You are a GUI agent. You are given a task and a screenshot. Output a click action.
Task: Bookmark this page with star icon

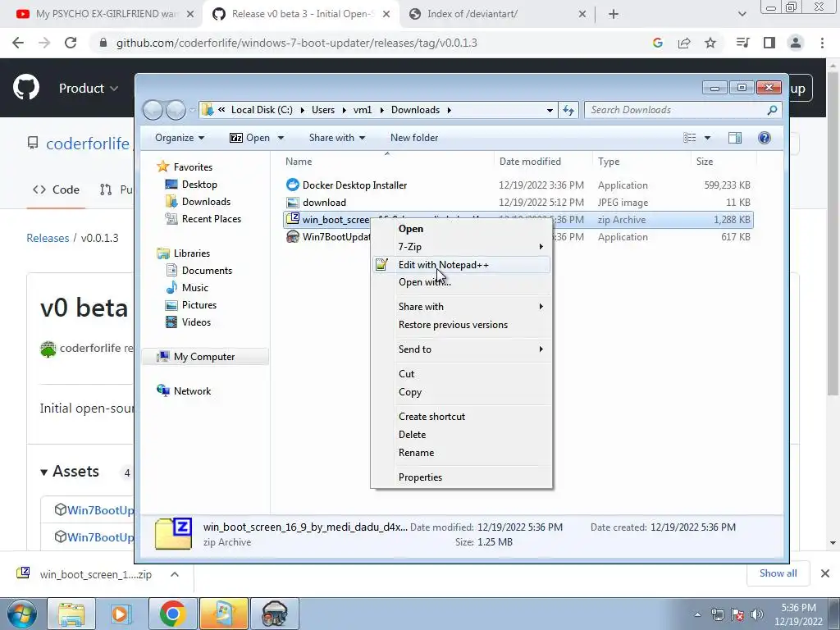[x=710, y=43]
